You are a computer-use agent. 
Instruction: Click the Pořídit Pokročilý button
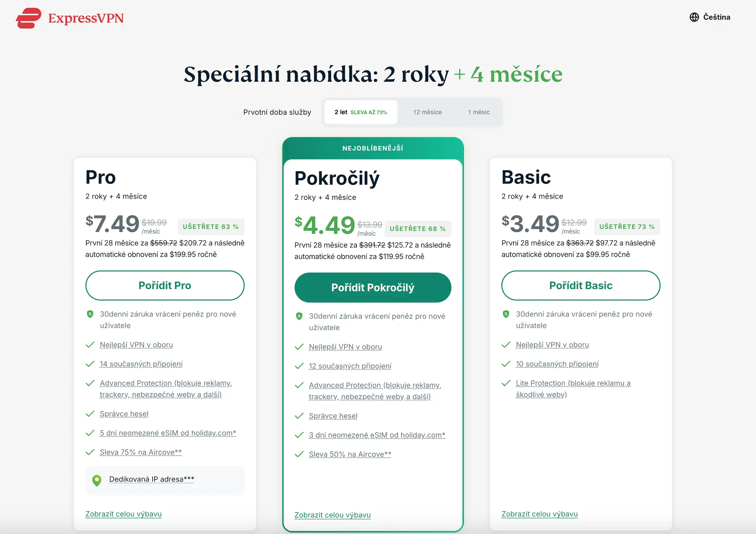click(x=372, y=287)
